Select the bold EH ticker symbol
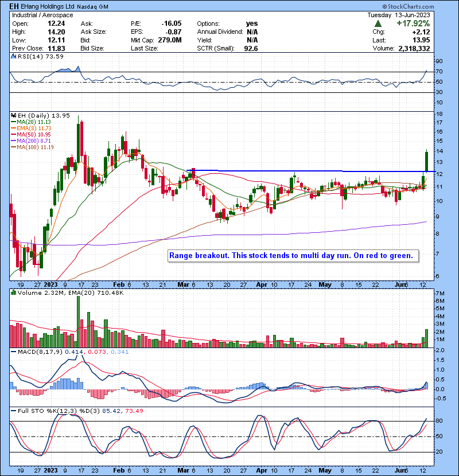Image resolution: width=459 pixels, height=476 pixels. (14, 6)
